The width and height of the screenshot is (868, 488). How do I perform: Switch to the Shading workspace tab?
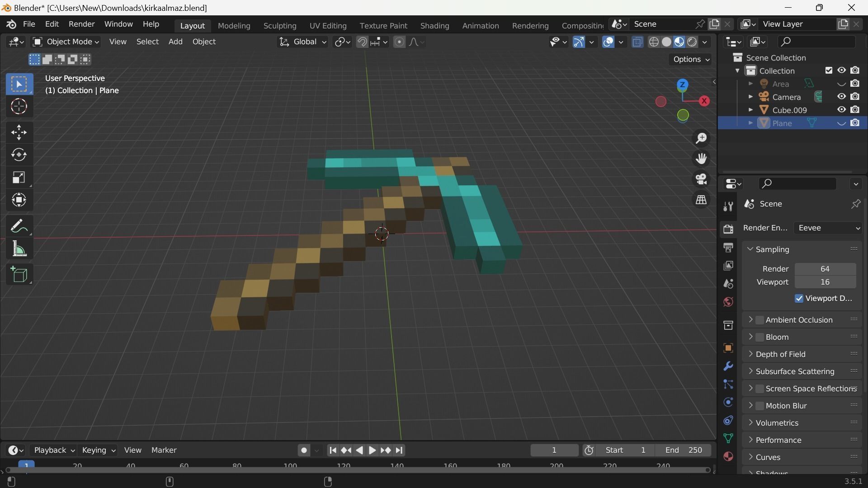tap(434, 26)
